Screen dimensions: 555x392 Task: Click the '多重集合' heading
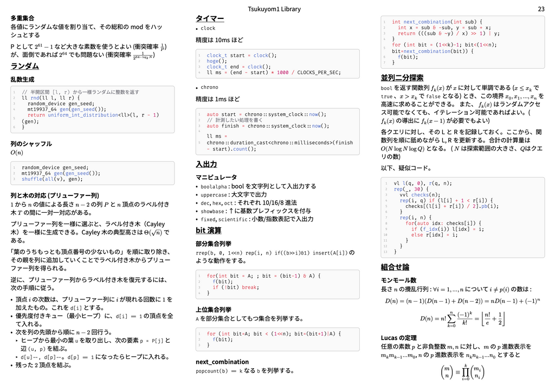pyautogui.click(x=21, y=18)
